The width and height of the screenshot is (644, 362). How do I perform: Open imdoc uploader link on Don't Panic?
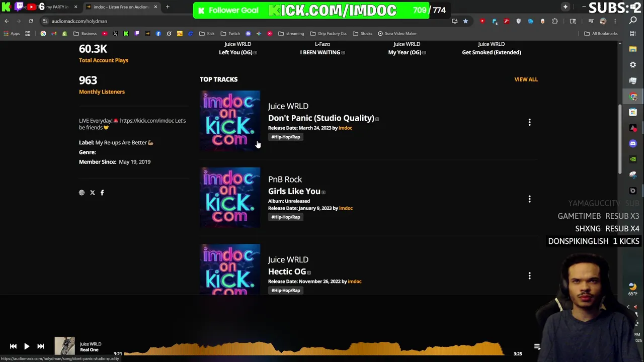coord(345,128)
